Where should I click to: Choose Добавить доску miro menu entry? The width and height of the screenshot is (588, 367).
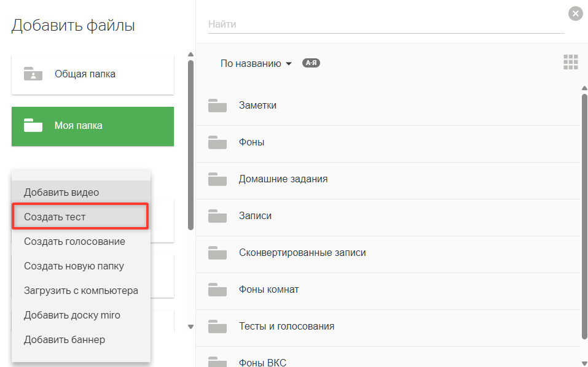click(x=81, y=315)
